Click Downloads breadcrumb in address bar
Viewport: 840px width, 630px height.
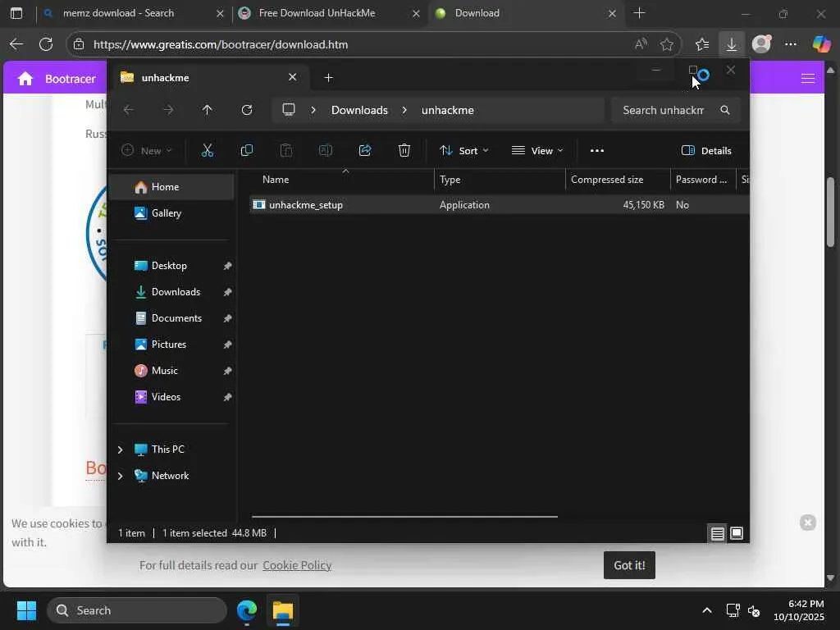click(x=359, y=110)
